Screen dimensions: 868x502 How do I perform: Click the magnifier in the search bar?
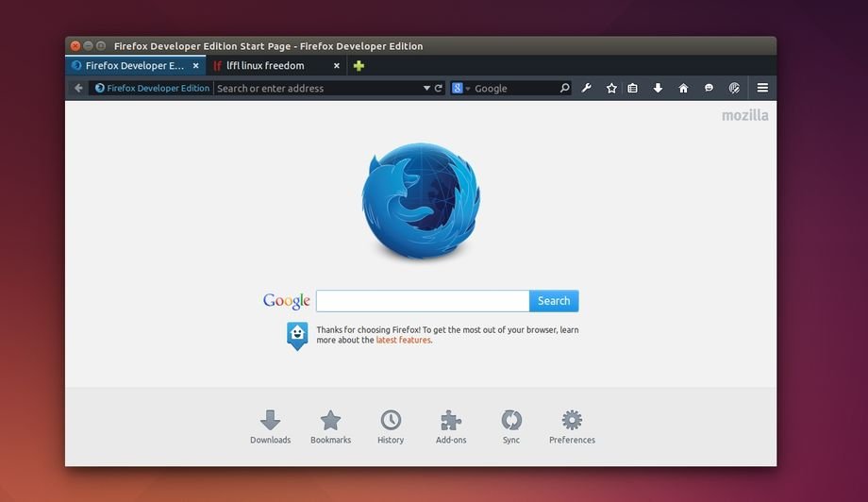[564, 88]
